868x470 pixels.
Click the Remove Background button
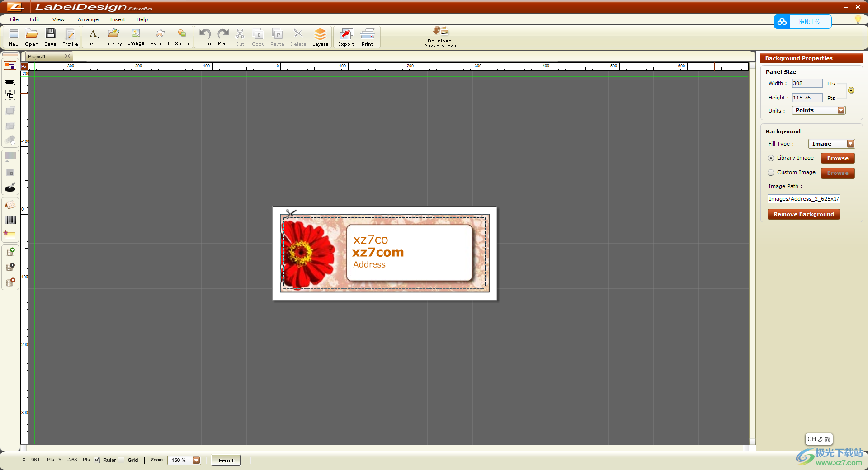point(803,214)
